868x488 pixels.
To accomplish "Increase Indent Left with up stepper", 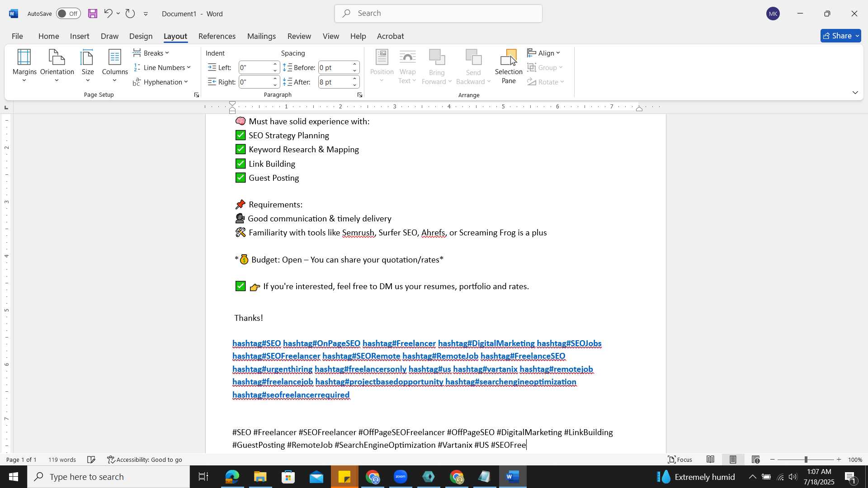I will pyautogui.click(x=275, y=65).
